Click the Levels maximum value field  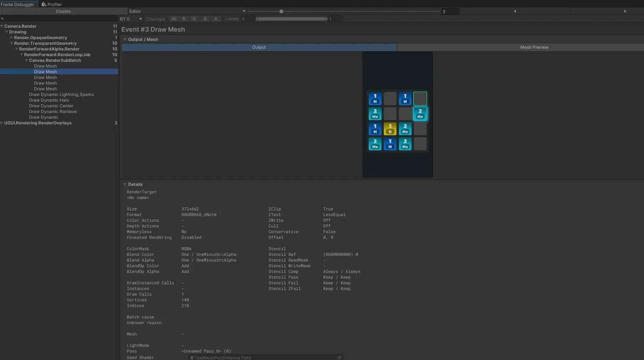pos(335,19)
